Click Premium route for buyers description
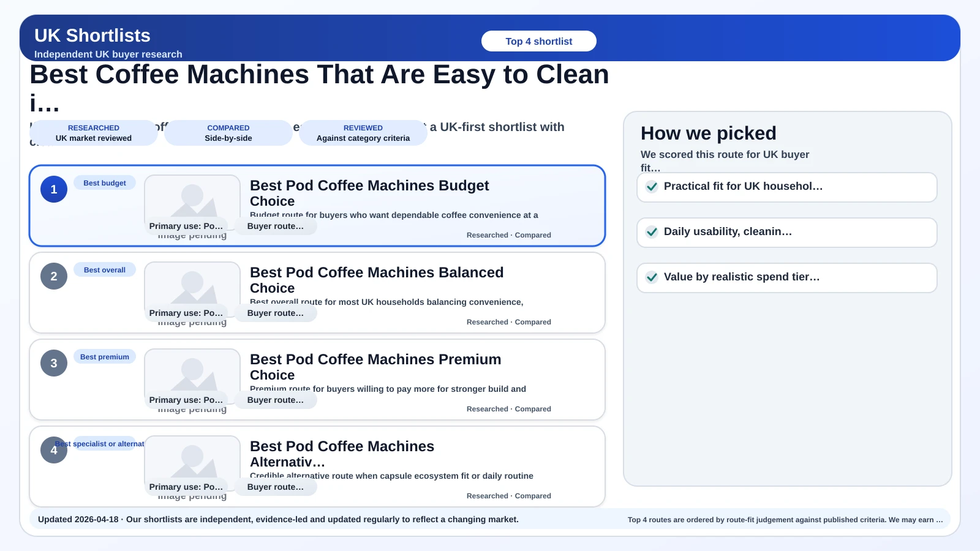This screenshot has height=551, width=980. pos(388,389)
